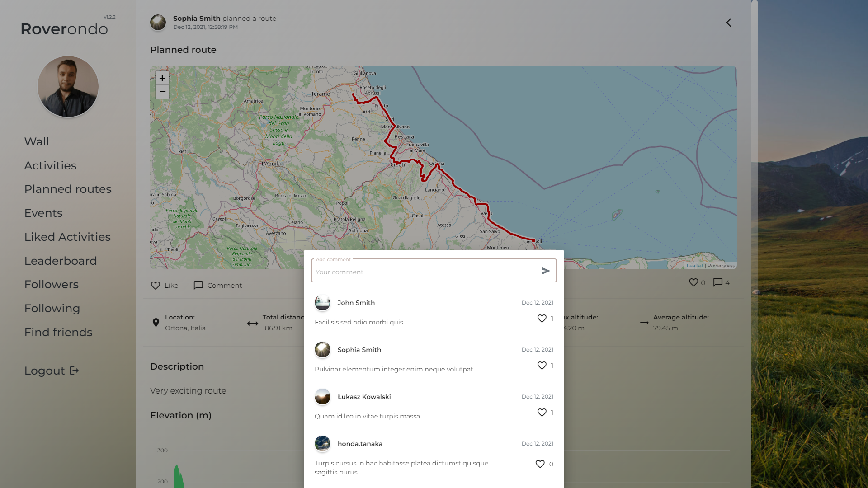
Task: Click the likes count heart showing 0
Action: click(x=693, y=282)
